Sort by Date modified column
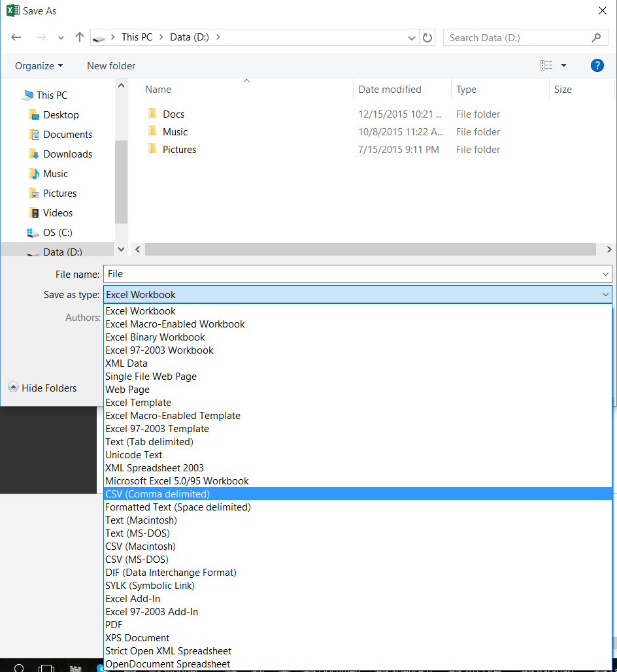 pyautogui.click(x=390, y=90)
